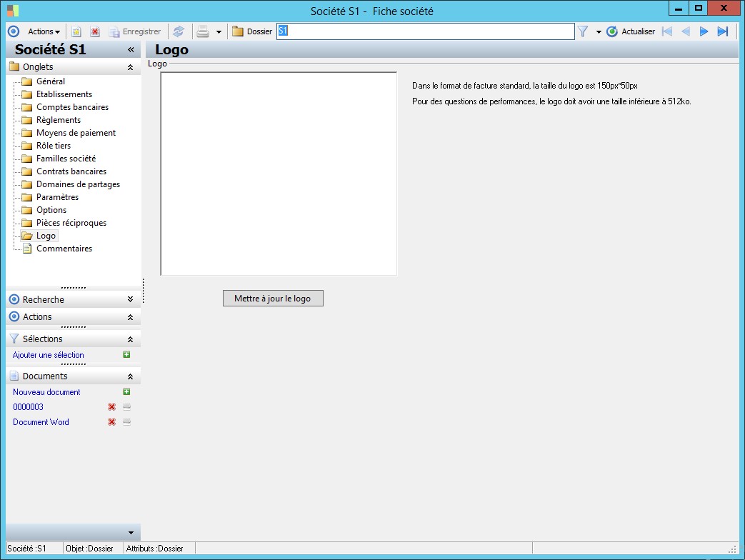The image size is (745, 560).
Task: Select Comptes bancaires in the tree
Action: (x=72, y=107)
